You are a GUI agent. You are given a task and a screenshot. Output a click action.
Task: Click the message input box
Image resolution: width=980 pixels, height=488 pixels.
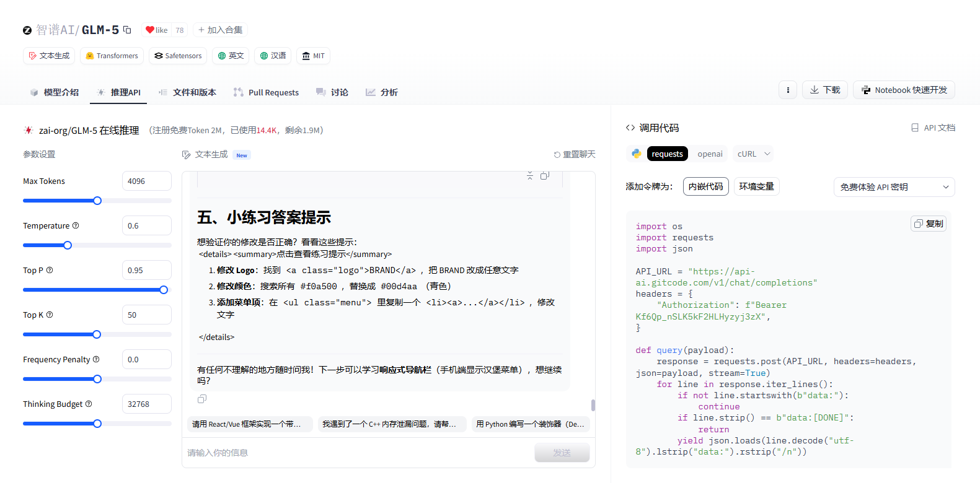358,453
